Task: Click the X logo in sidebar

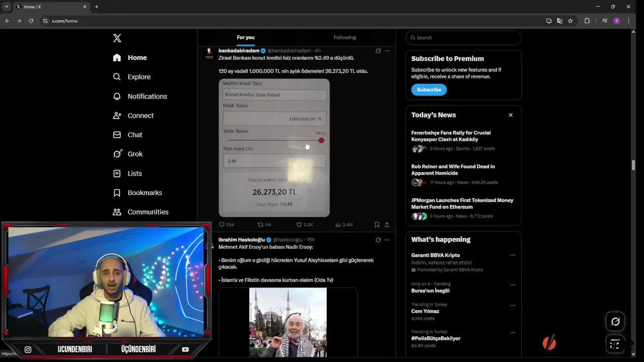Action: [x=117, y=38]
